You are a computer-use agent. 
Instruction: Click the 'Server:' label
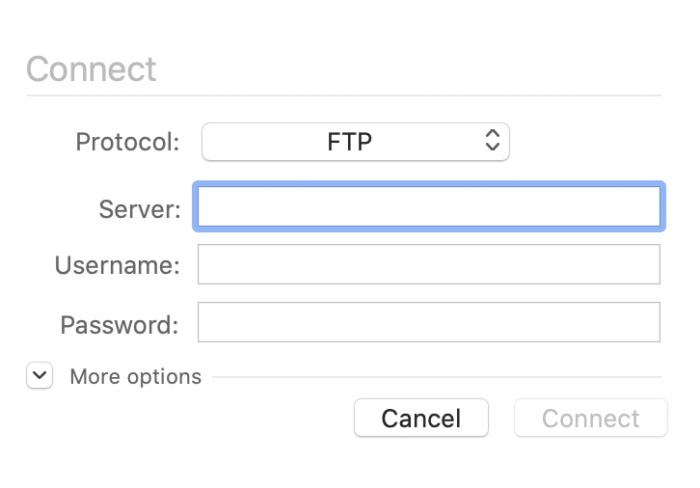pyautogui.click(x=139, y=209)
